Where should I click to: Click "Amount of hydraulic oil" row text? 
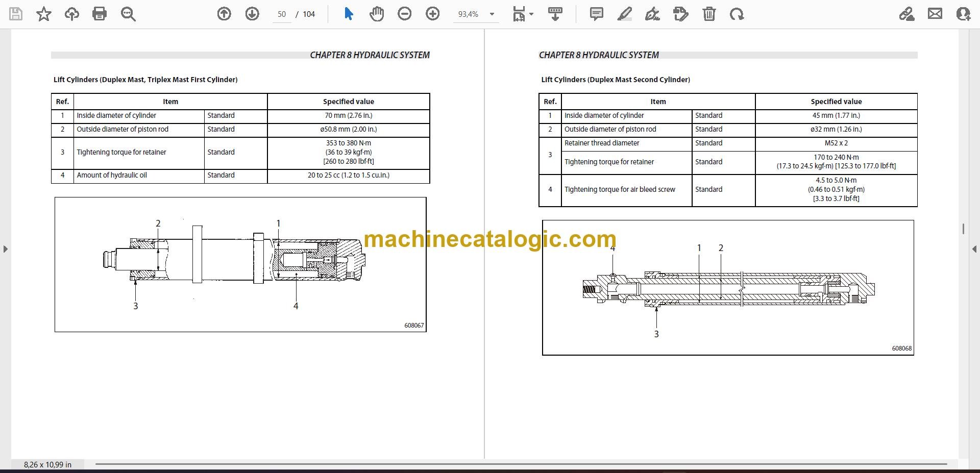click(112, 175)
